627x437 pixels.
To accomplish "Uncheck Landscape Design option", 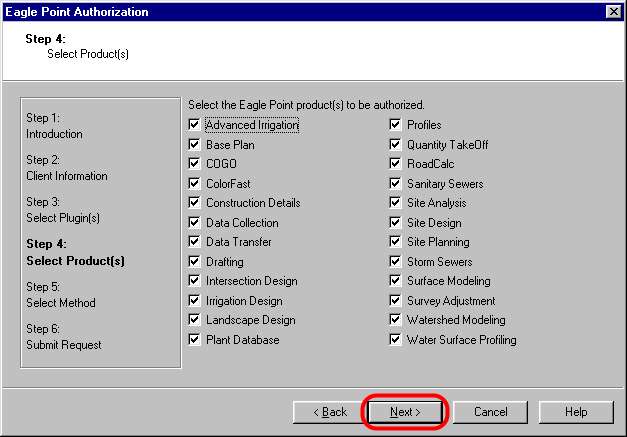I will click(x=194, y=319).
